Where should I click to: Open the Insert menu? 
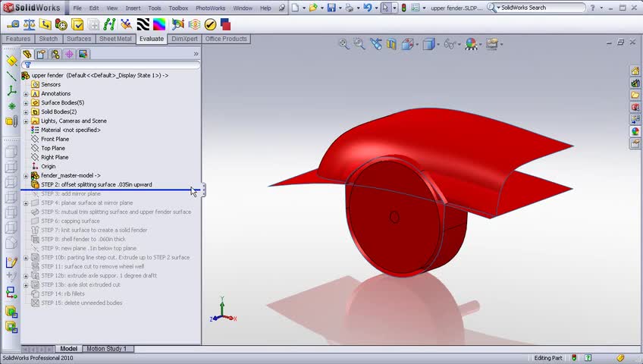tap(133, 8)
